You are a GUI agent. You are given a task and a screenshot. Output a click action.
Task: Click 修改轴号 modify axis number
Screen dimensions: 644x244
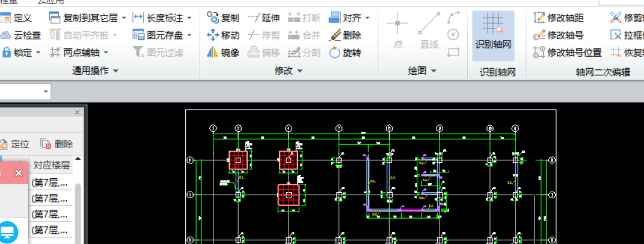pyautogui.click(x=559, y=35)
